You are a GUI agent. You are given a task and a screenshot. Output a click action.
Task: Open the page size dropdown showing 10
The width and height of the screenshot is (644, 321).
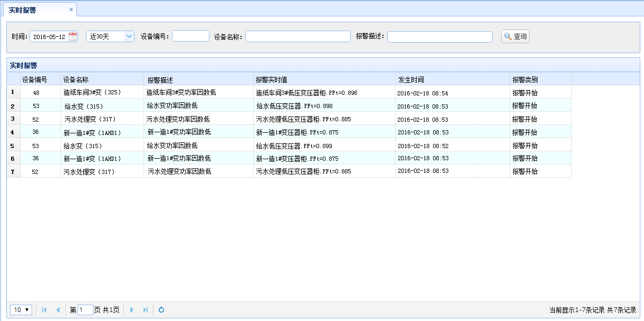(21, 310)
